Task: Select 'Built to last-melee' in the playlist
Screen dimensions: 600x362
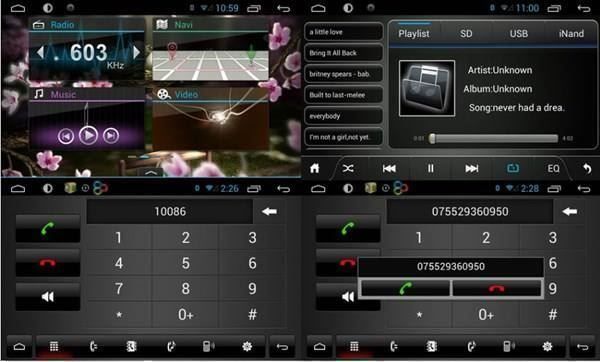Action: (344, 95)
